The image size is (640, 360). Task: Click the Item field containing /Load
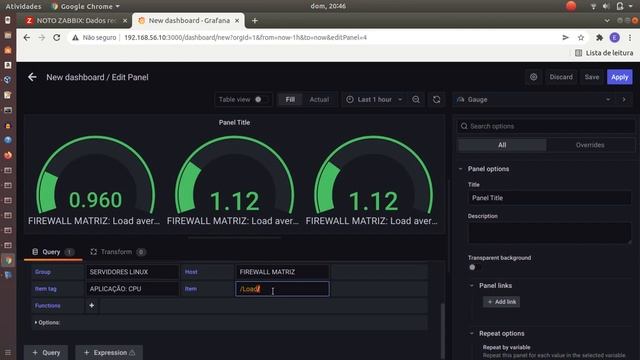[282, 289]
